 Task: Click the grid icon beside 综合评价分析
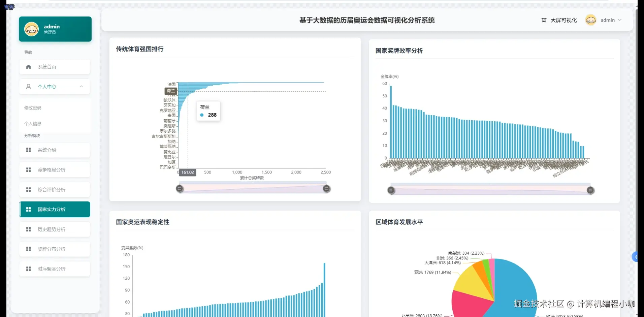point(29,190)
